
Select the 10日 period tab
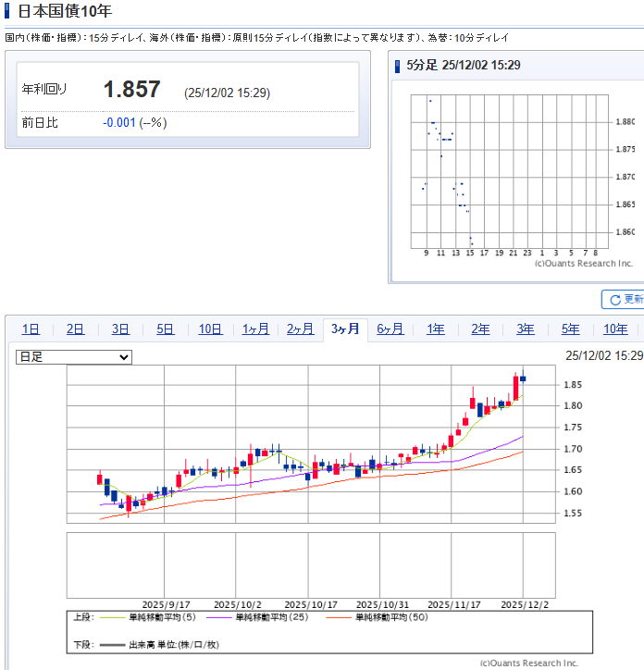point(210,329)
